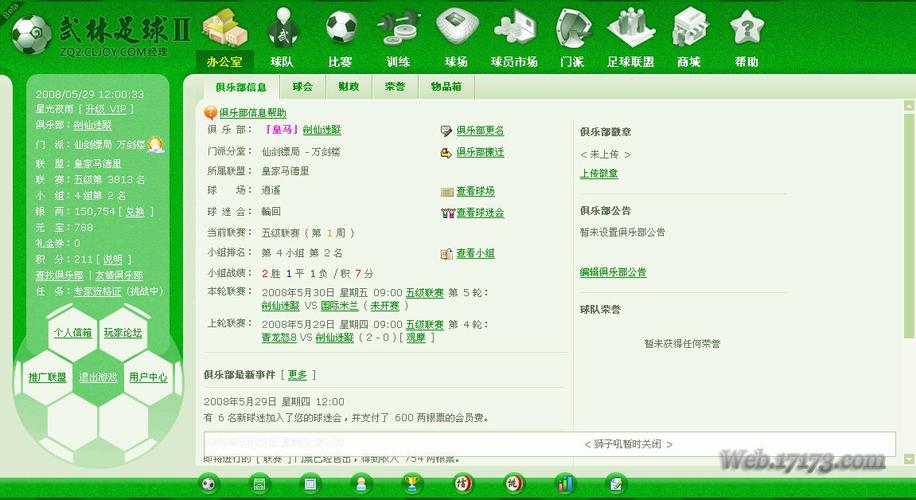Click the sun weather icon beside 万剑楼
The image size is (916, 500).
pos(156,144)
